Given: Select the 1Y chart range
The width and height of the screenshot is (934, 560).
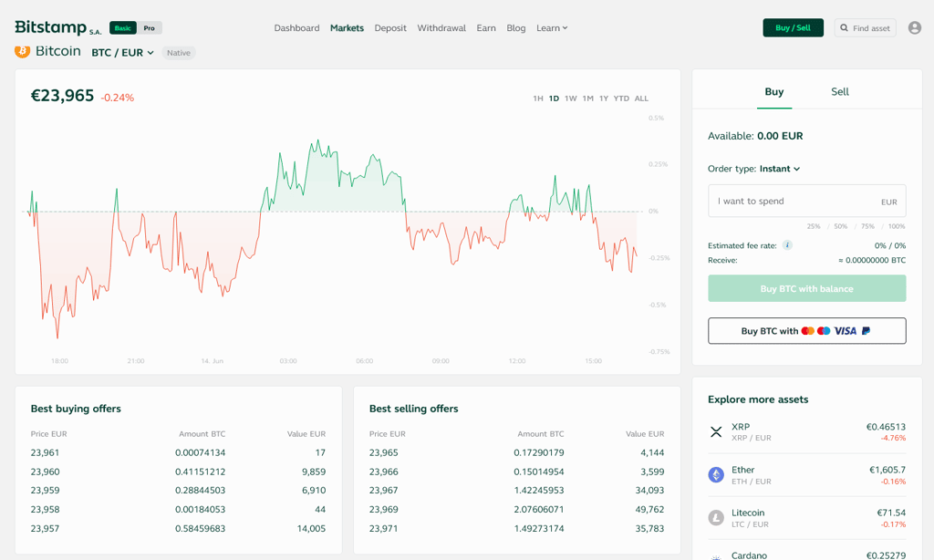Looking at the screenshot, I should 604,99.
